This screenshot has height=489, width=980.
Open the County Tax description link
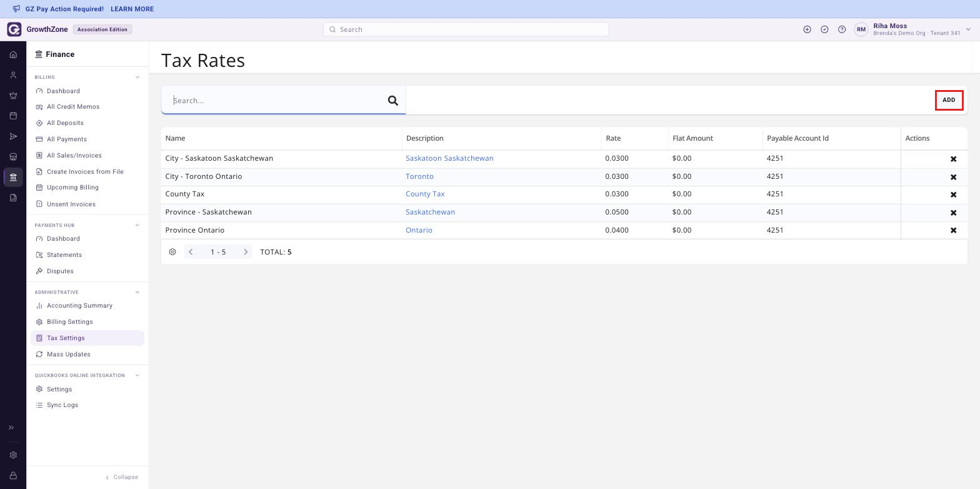pyautogui.click(x=425, y=194)
